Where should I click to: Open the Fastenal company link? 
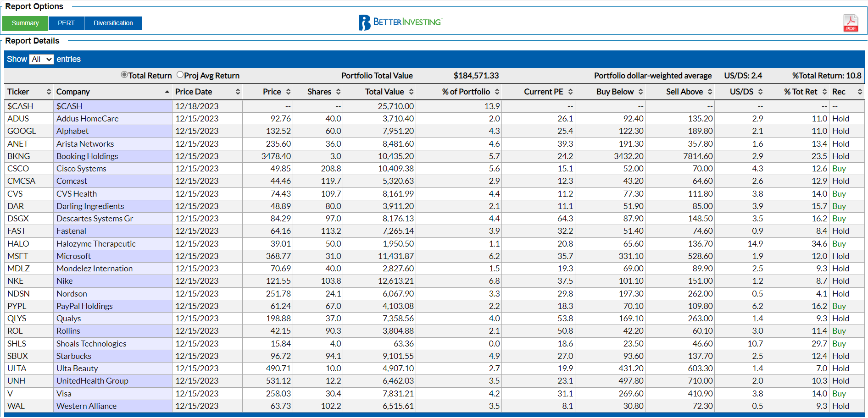71,231
